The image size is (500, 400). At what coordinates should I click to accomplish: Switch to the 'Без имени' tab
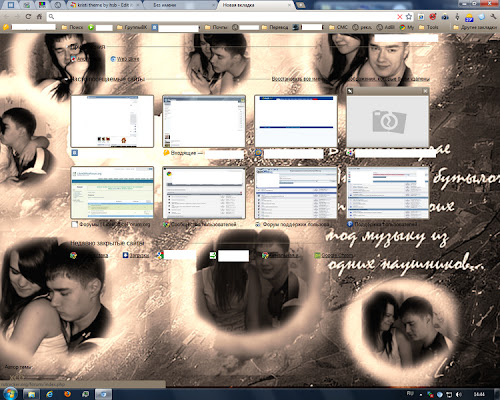coord(180,5)
